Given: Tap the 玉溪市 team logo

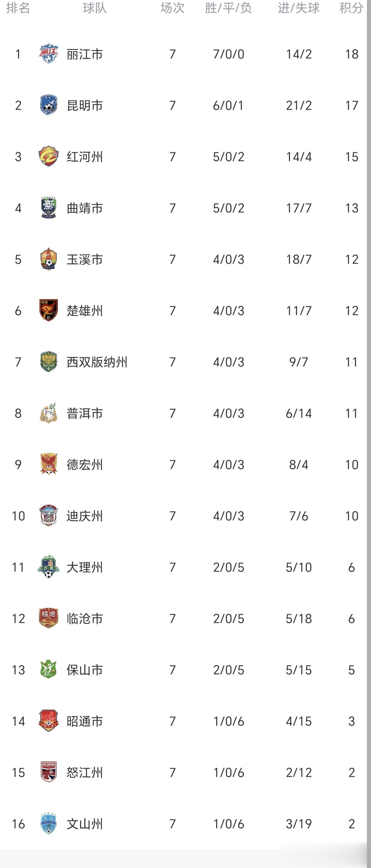Looking at the screenshot, I should [x=48, y=259].
